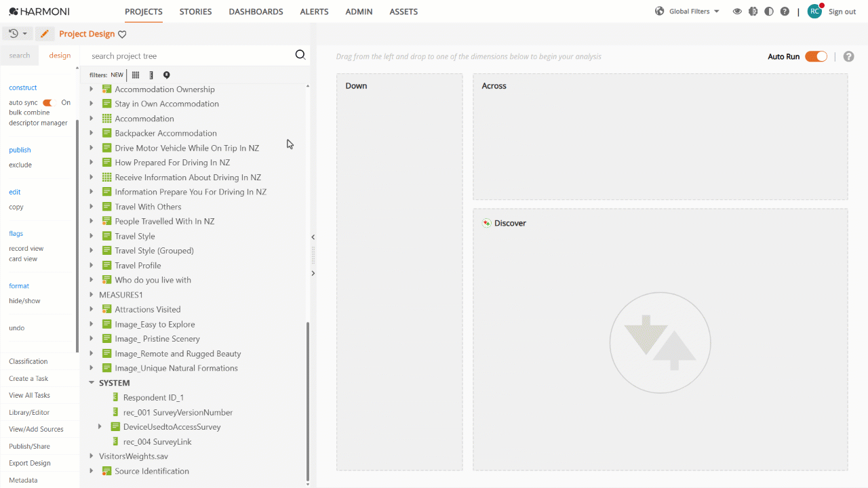Click the project tree vertical scrollbar
This screenshot has width=868, height=488.
click(308, 401)
